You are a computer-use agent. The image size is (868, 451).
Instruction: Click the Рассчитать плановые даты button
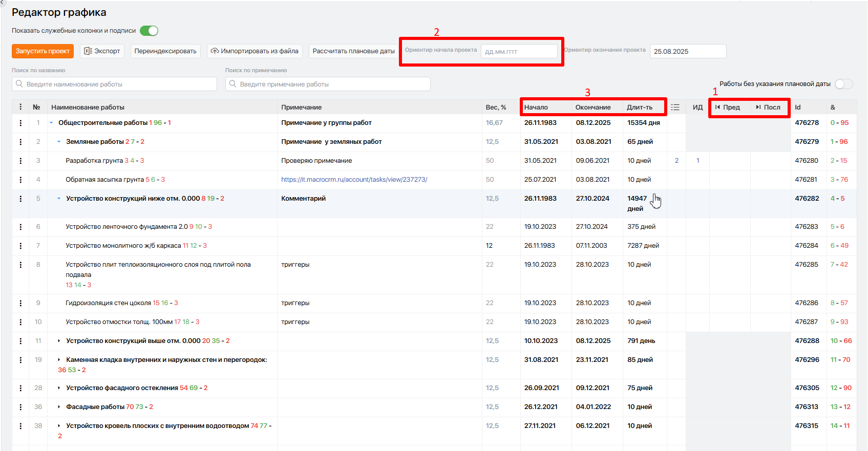point(354,51)
